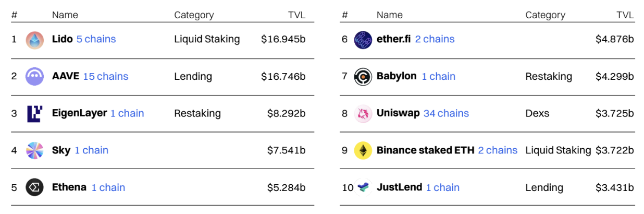Screen dimensions: 644x214
Task: Click the Uniswap unicorn logo icon
Action: (x=363, y=114)
